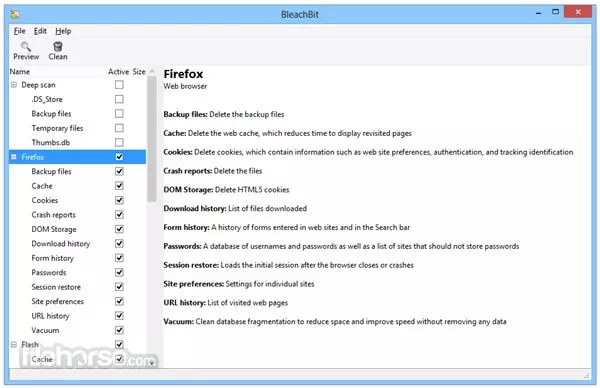Collapse the Flash tree group
600x388 pixels.
[x=14, y=344]
